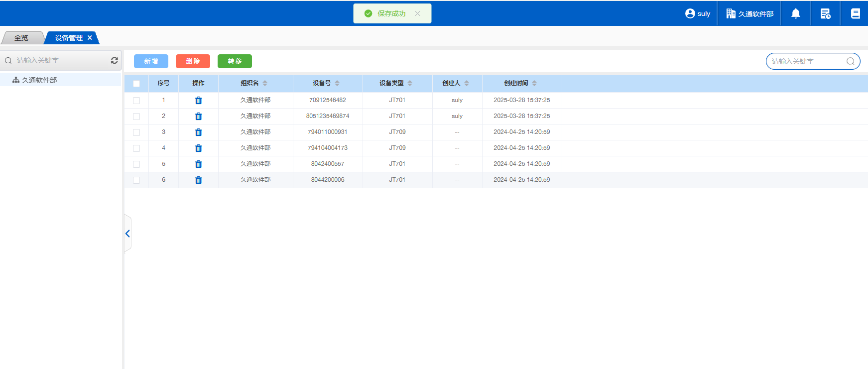
Task: Click the green 转移 button
Action: pyautogui.click(x=235, y=61)
